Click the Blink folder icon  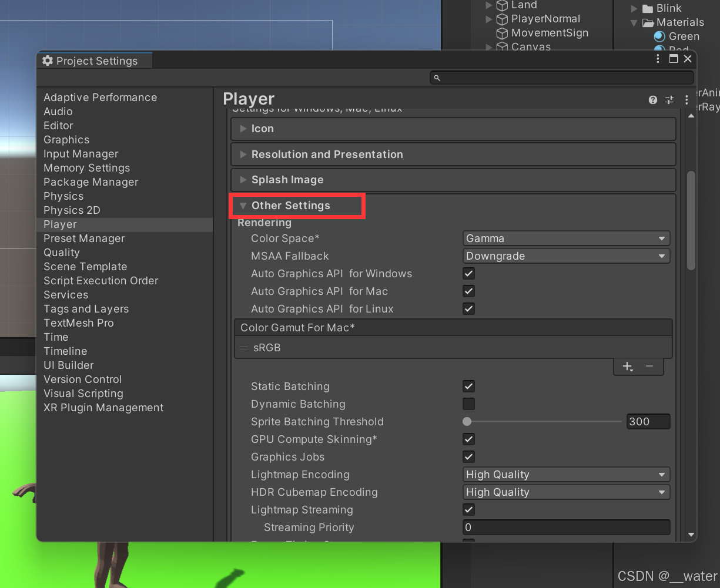point(648,8)
